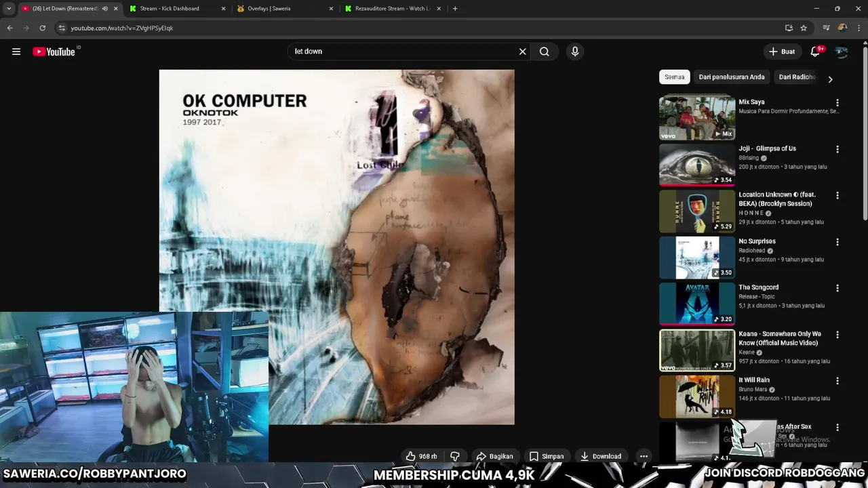Open the options menu for Mix Saya
Viewport: 868px width, 488px height.
[x=837, y=103]
